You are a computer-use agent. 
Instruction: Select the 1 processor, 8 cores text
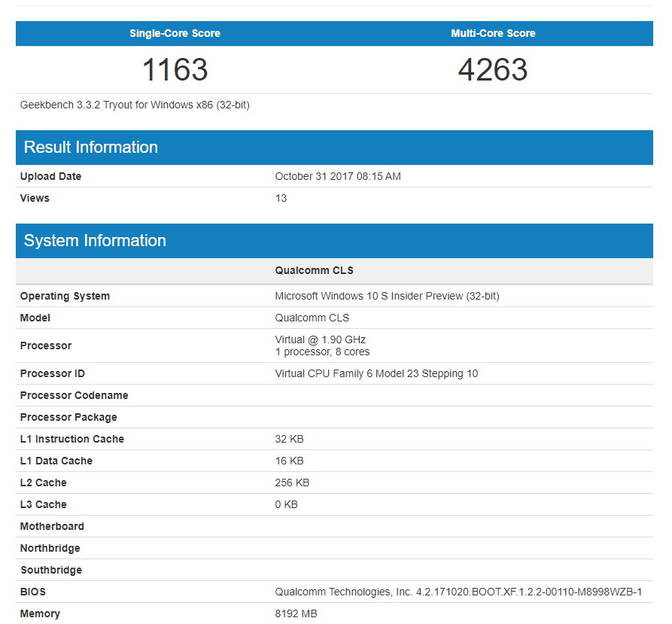[x=322, y=352]
